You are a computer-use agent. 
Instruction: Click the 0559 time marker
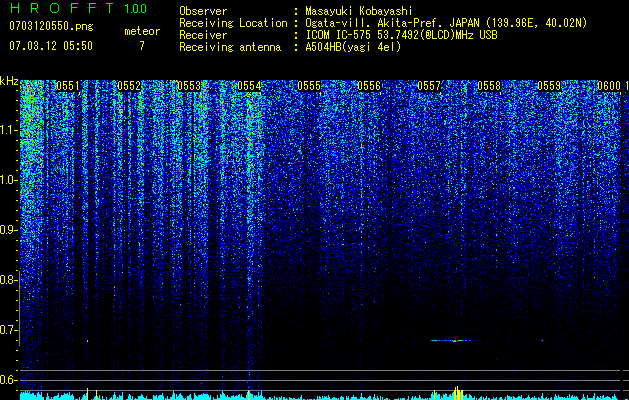tap(549, 86)
